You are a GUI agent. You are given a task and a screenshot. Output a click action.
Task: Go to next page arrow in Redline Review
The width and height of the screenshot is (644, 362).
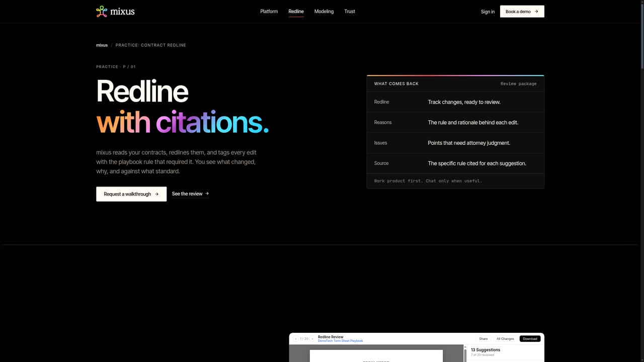312,339
